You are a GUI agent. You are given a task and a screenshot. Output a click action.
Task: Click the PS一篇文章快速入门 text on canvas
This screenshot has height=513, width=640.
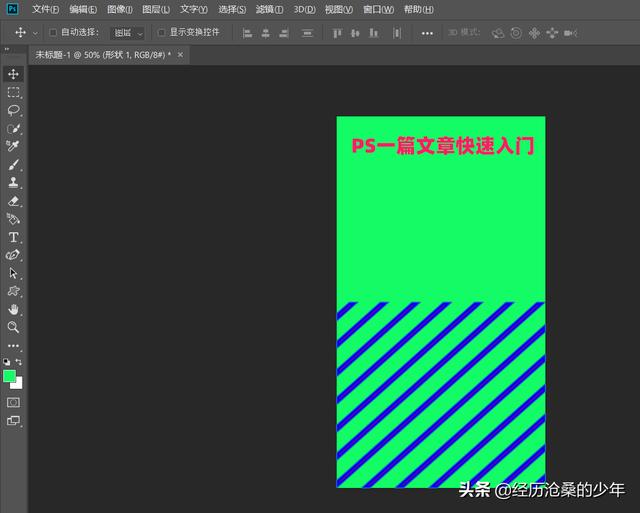(443, 146)
